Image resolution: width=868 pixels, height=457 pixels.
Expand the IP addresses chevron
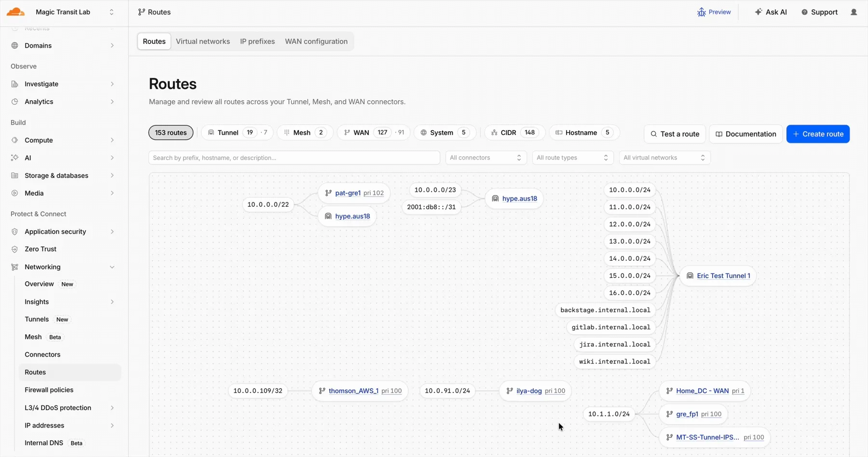112,426
